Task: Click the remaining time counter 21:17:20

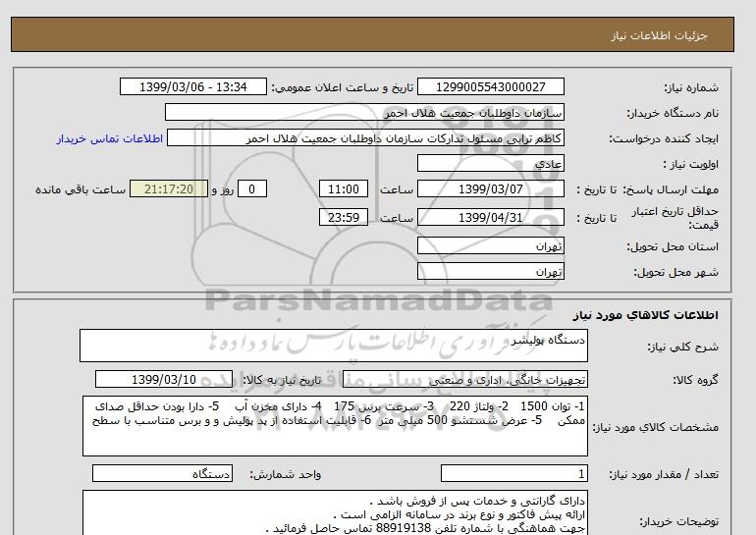Action: pos(169,188)
